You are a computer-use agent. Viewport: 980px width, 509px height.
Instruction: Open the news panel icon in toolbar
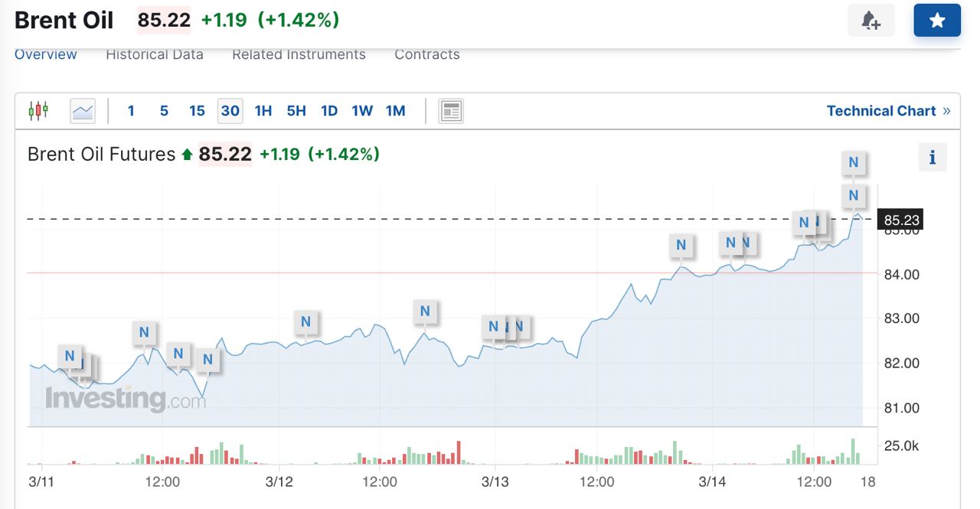(x=451, y=111)
